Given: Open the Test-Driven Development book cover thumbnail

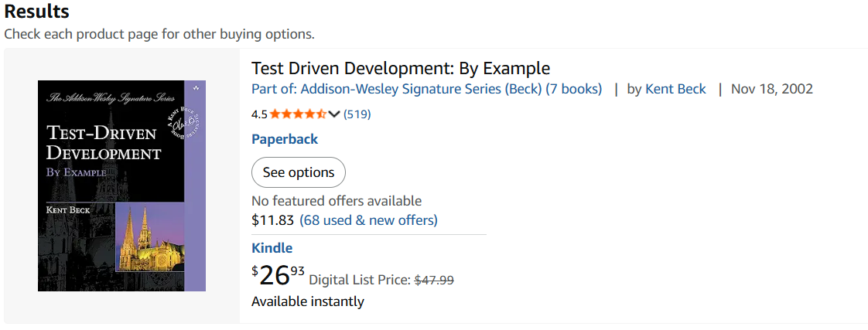Looking at the screenshot, I should coord(121,185).
